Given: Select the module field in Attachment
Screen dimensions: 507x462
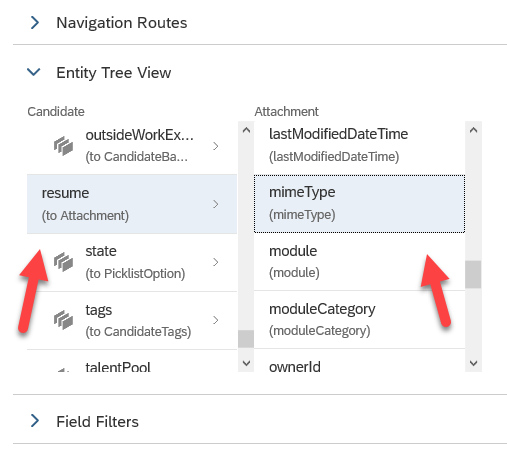Looking at the screenshot, I should 359,262.
